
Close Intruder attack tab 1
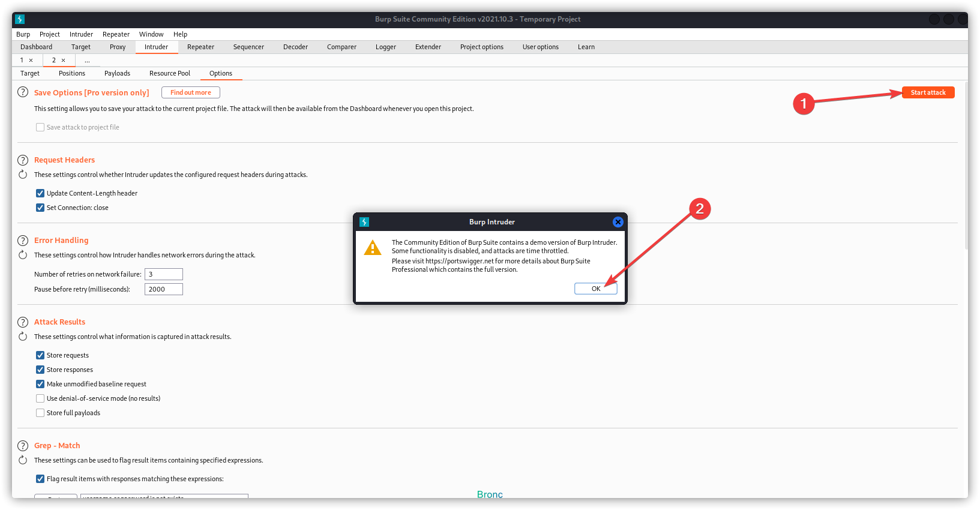coord(31,60)
